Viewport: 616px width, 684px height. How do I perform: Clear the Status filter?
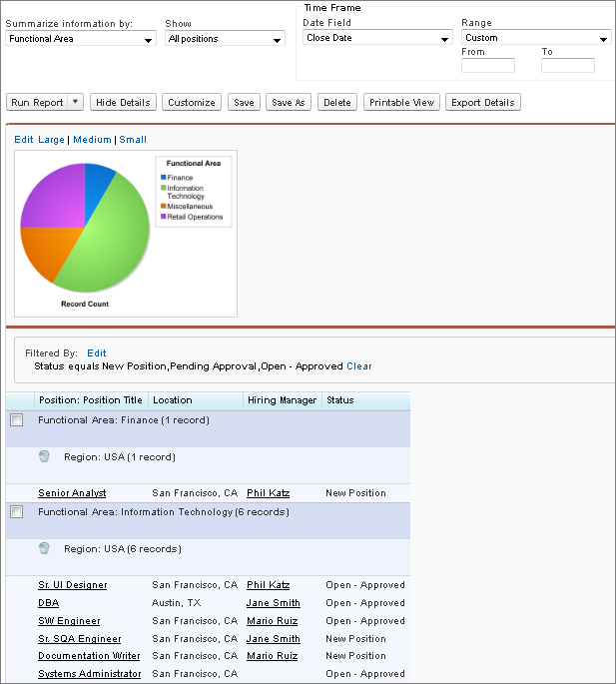(359, 366)
